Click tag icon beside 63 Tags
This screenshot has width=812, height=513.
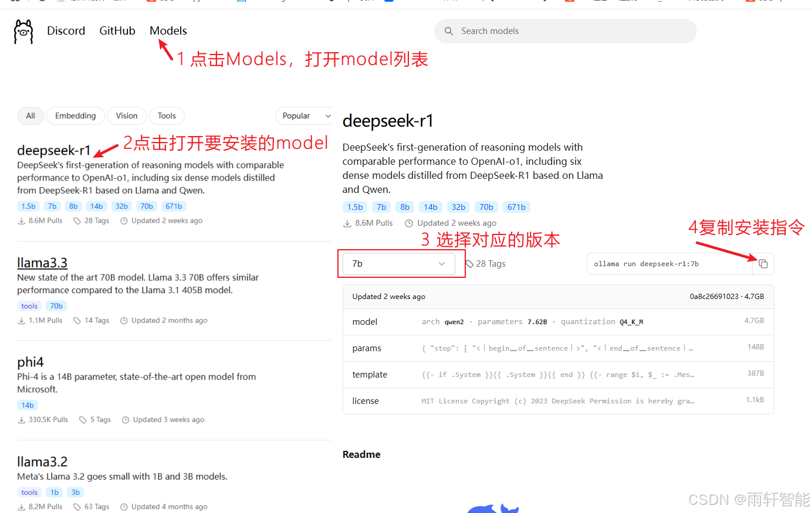click(x=77, y=507)
